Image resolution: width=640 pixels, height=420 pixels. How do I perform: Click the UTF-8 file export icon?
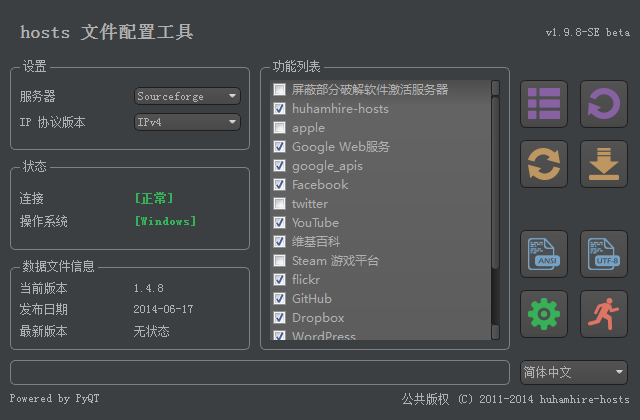pyautogui.click(x=604, y=254)
